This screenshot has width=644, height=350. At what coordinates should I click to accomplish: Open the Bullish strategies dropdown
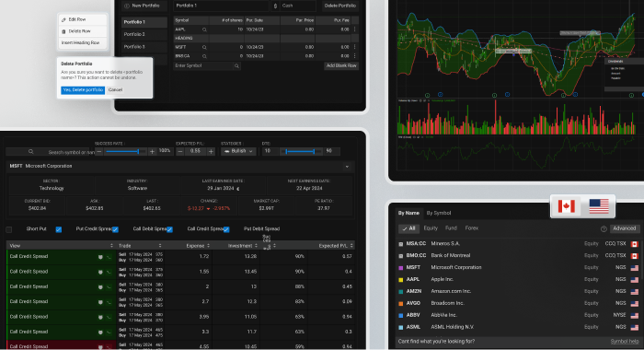tap(238, 151)
